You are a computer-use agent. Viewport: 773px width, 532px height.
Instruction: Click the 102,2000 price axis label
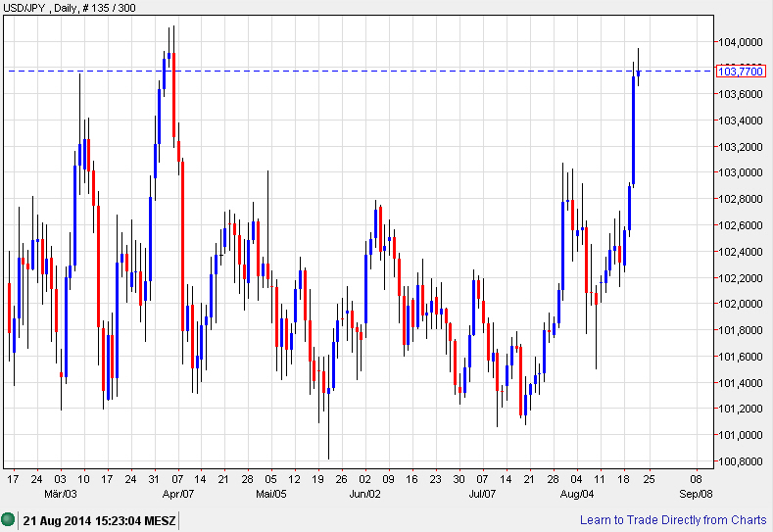pyautogui.click(x=740, y=278)
